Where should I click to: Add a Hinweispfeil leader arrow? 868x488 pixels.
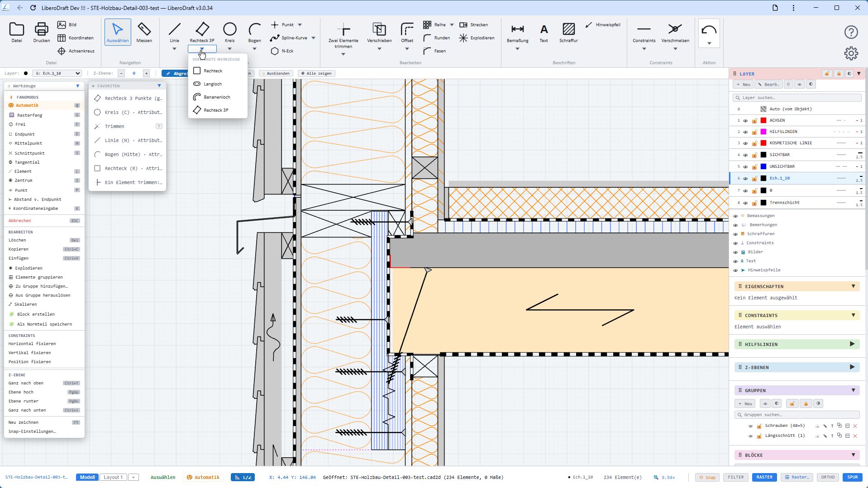coord(602,24)
